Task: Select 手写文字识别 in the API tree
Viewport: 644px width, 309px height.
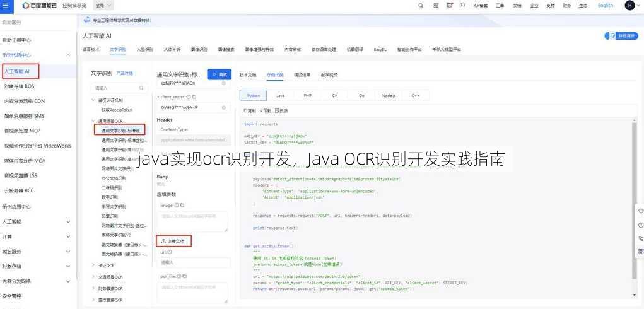Action: 114,206
